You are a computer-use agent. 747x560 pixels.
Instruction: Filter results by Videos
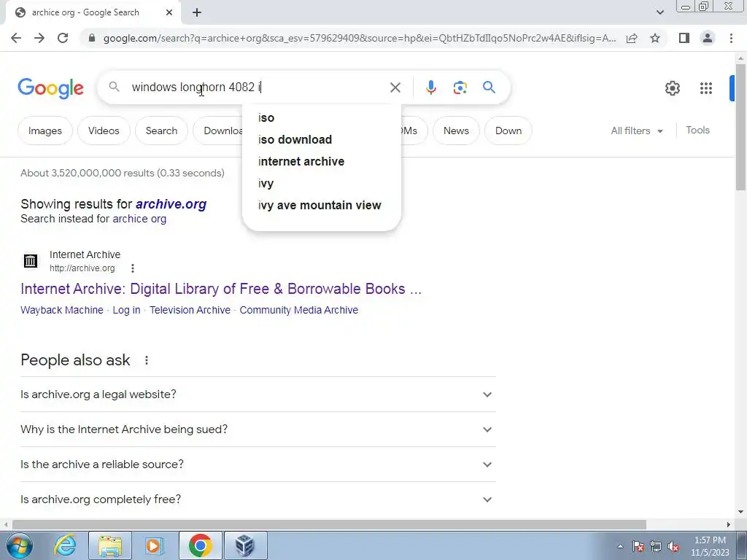click(104, 131)
